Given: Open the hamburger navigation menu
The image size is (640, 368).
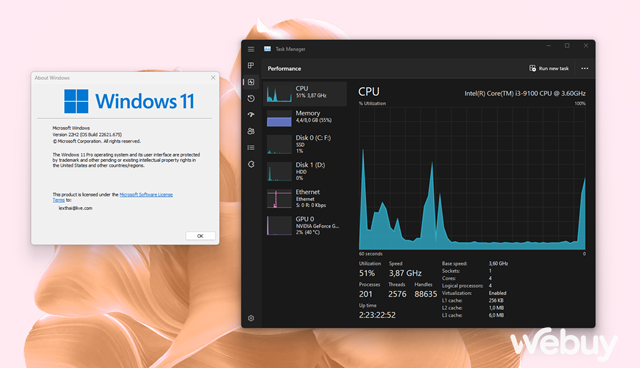Looking at the screenshot, I should pyautogui.click(x=251, y=49).
